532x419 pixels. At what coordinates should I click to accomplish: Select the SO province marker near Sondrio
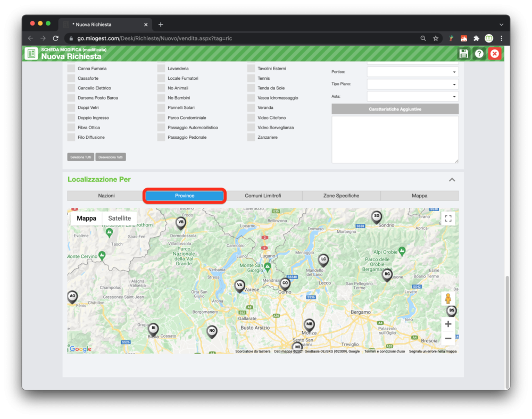tap(377, 217)
